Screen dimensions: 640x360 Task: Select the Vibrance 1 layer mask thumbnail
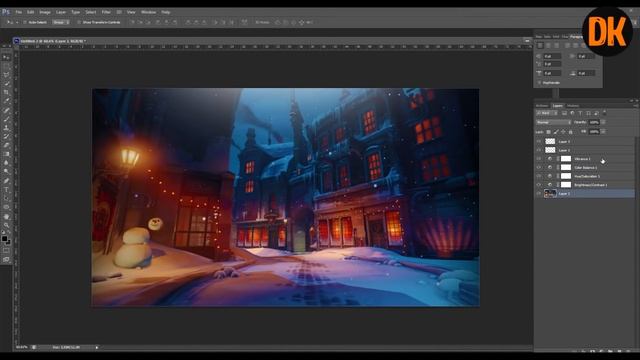point(566,159)
